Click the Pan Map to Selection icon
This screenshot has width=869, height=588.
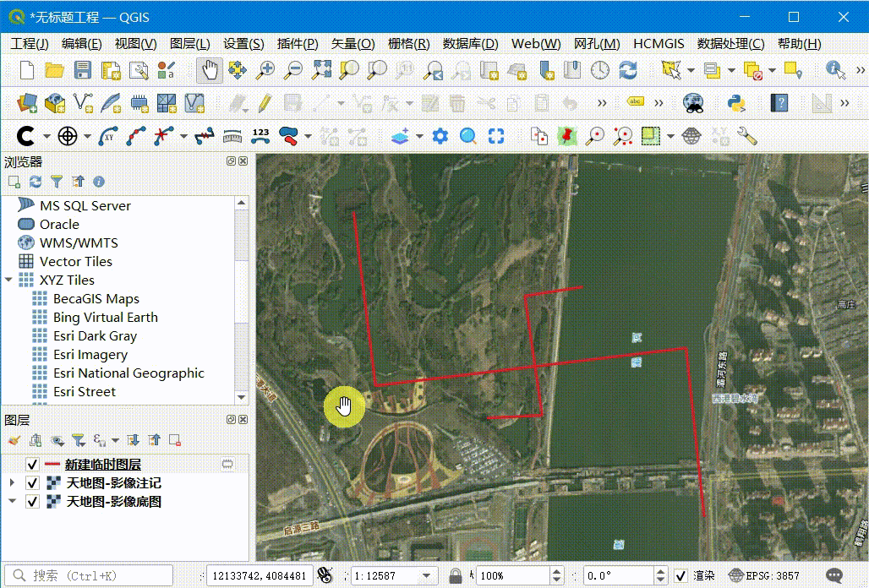point(238,70)
